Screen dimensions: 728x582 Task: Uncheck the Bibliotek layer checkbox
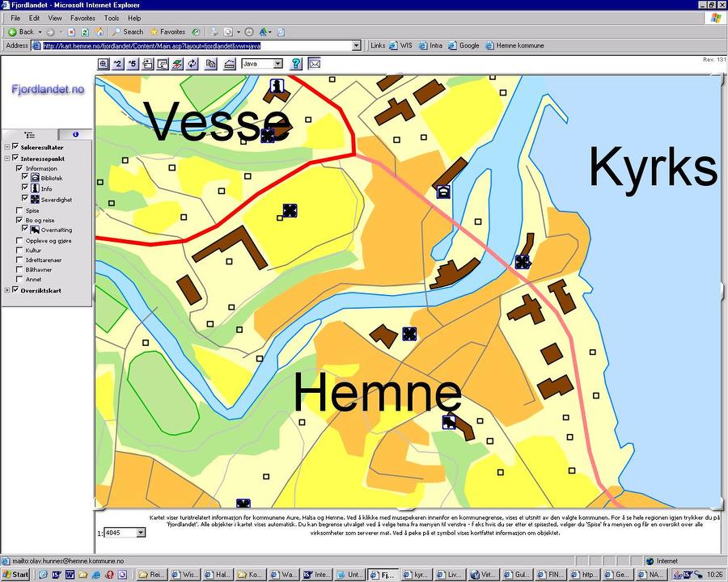click(25, 177)
